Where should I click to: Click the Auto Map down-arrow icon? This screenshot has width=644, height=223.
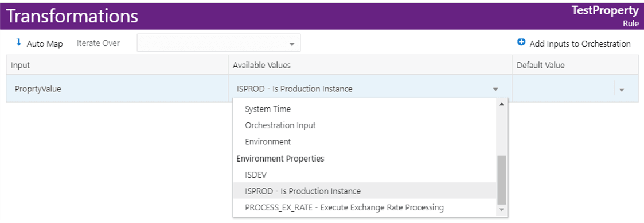pyautogui.click(x=18, y=42)
